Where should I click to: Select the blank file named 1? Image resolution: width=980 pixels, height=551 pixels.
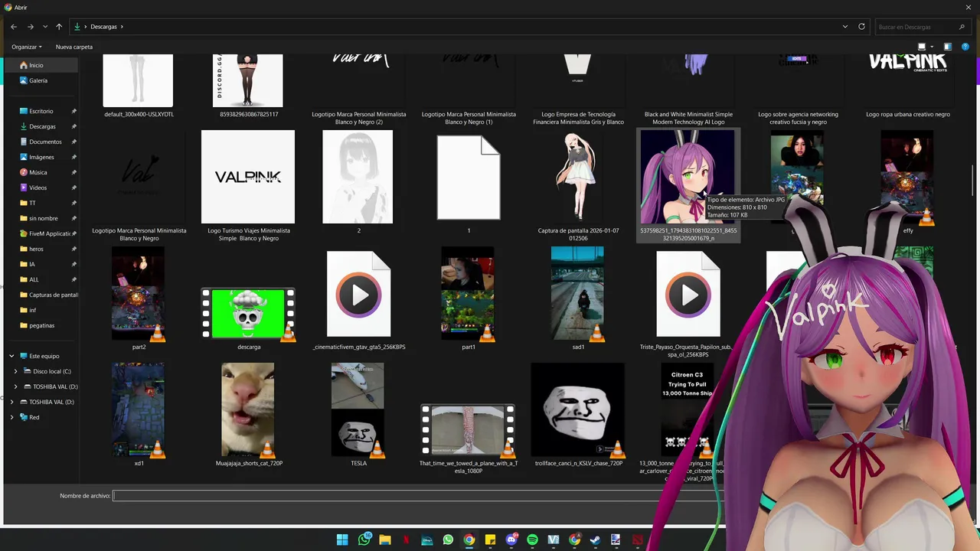(469, 178)
